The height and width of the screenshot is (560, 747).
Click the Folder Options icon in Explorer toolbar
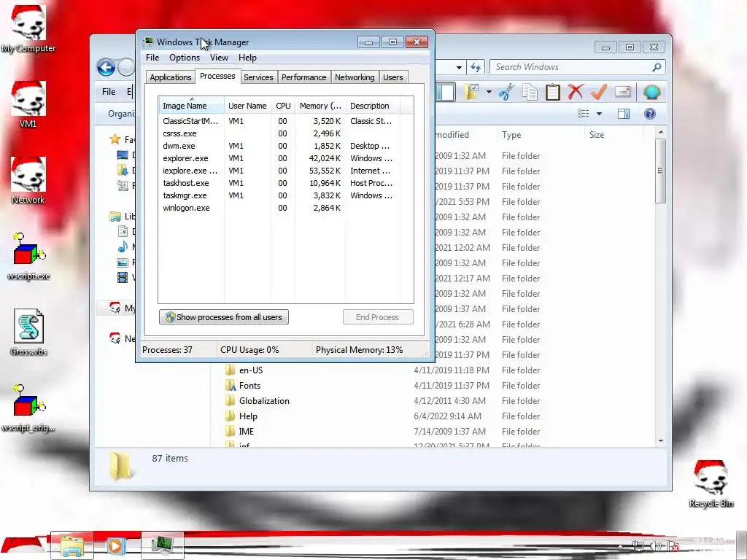click(472, 91)
